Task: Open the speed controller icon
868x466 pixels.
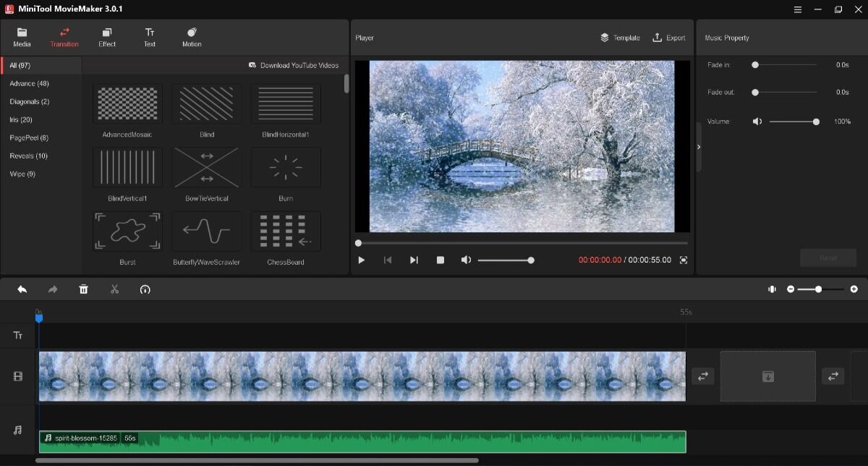Action: [x=145, y=289]
